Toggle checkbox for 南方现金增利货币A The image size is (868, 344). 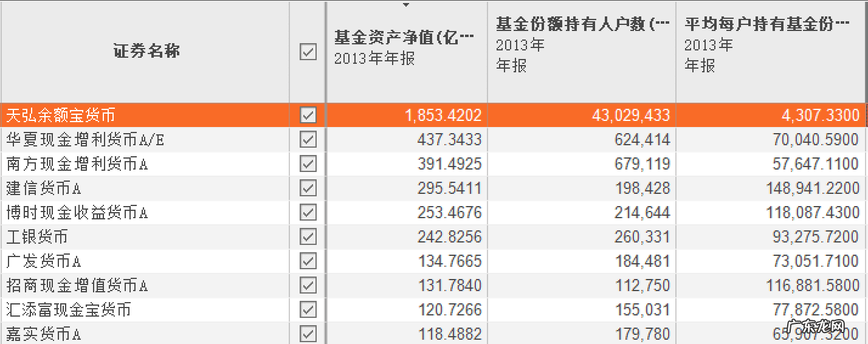tap(308, 164)
